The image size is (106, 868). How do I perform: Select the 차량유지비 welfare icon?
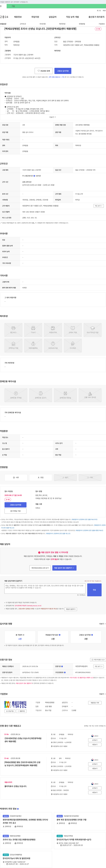tap(53, 330)
